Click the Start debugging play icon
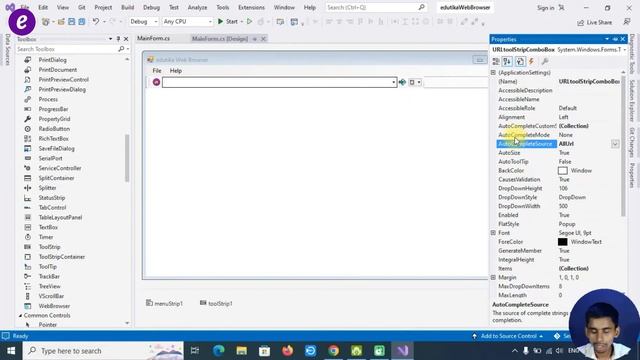The image size is (640, 360). click(x=220, y=21)
